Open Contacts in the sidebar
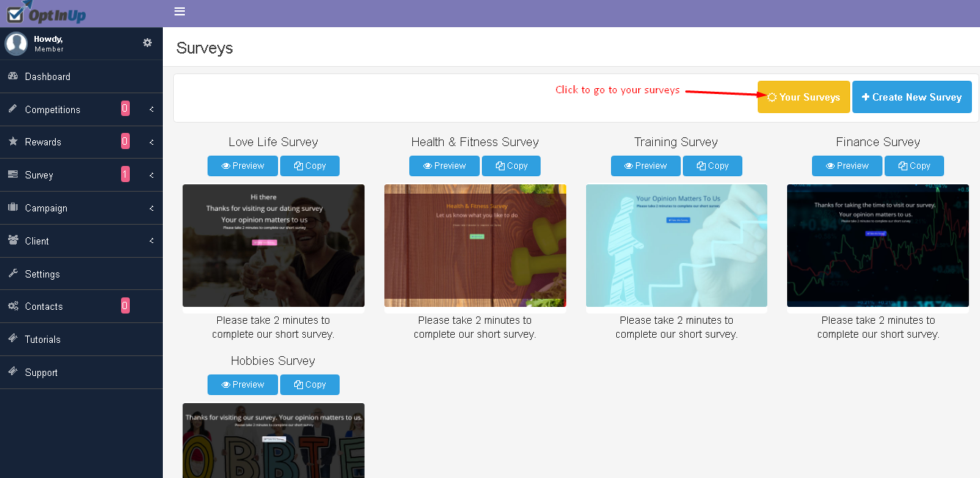The width and height of the screenshot is (980, 478). coord(81,306)
